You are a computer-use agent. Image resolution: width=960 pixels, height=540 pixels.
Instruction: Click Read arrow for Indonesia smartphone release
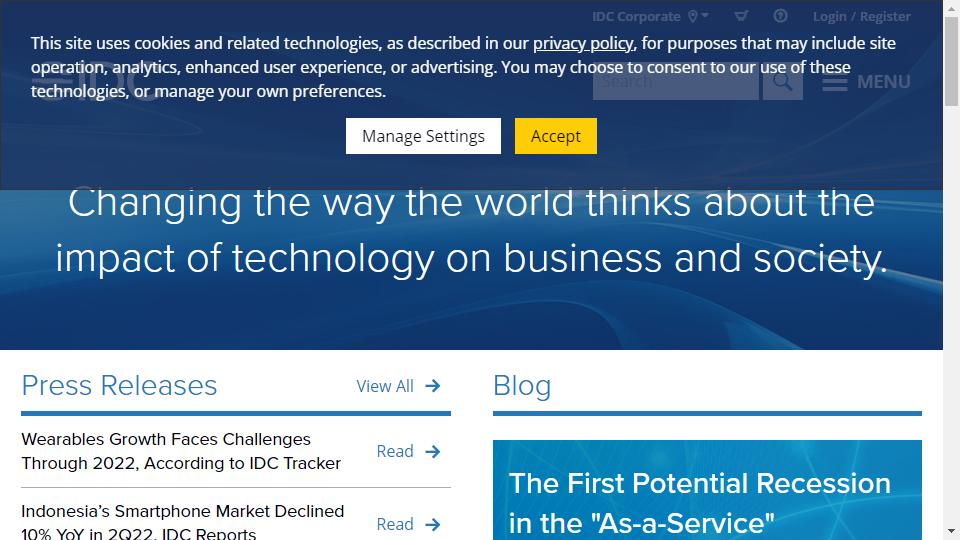tap(433, 524)
